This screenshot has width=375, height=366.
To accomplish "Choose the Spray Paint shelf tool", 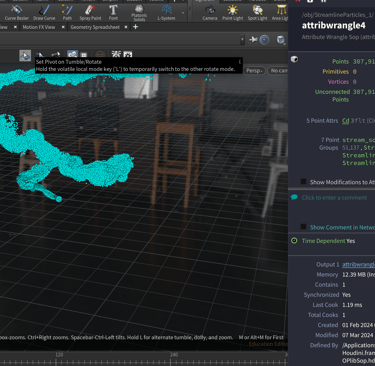I will pyautogui.click(x=90, y=12).
